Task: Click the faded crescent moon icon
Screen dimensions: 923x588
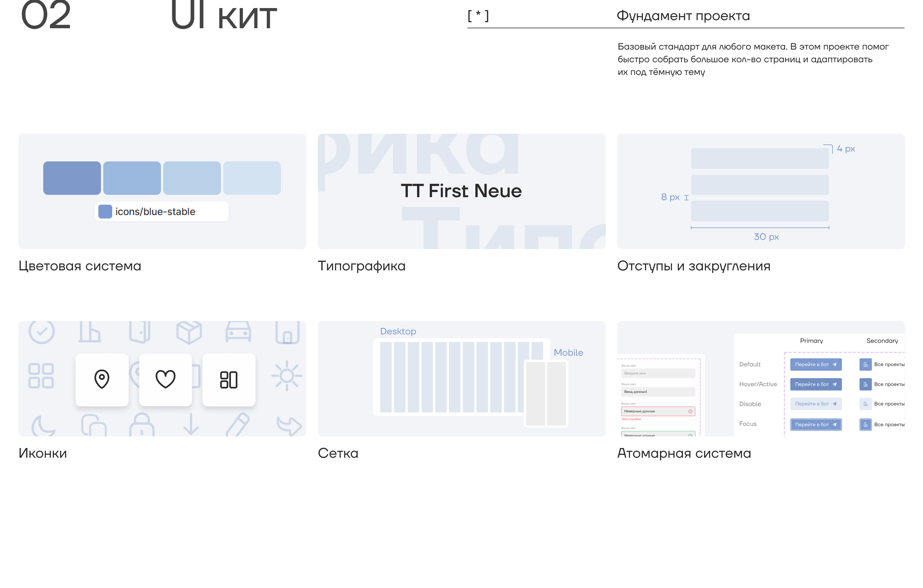Action: point(43,426)
